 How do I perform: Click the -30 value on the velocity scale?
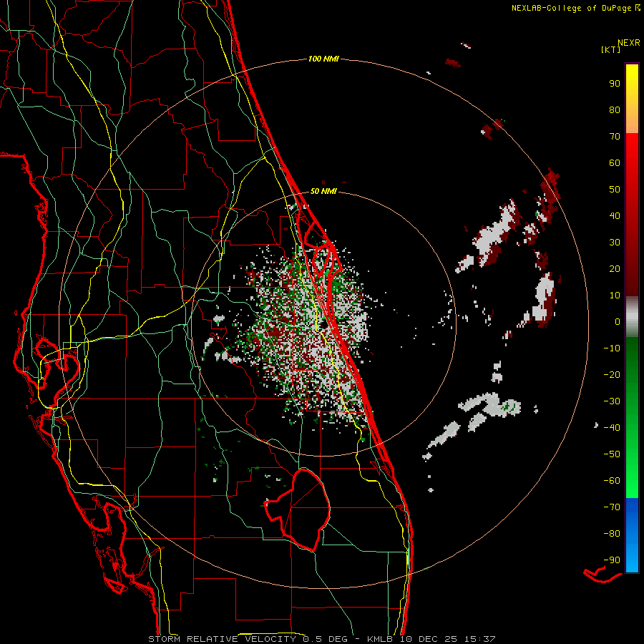point(612,401)
